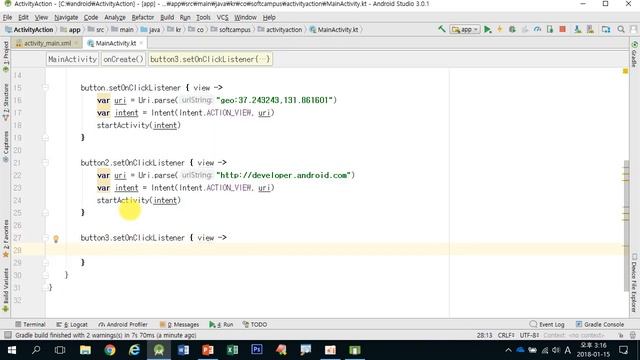The width and height of the screenshot is (640, 360).
Task: Open the Navigate menu
Action: (x=66, y=17)
